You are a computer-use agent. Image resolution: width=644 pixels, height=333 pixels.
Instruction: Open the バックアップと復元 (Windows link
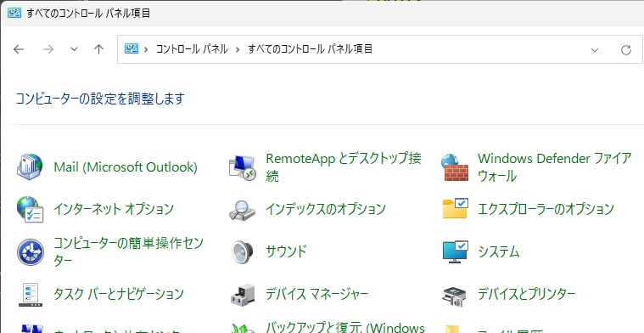pos(345,328)
